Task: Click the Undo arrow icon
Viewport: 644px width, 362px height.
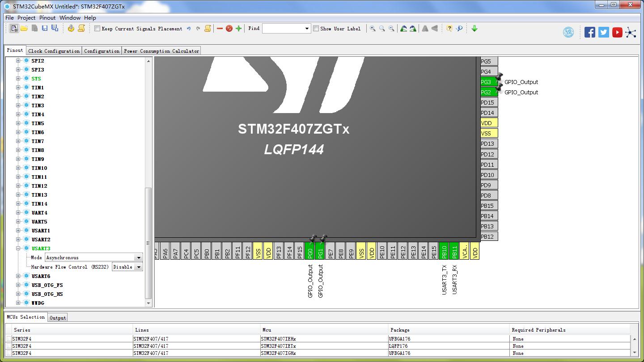Action: pos(189,29)
